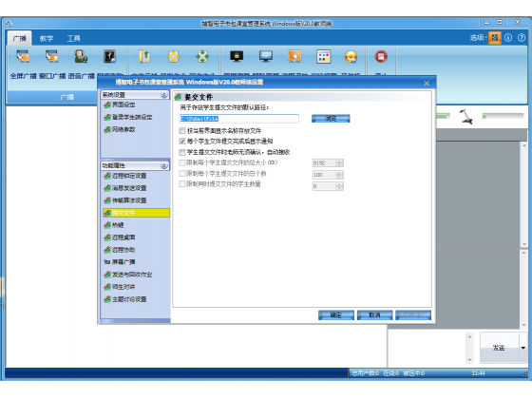532x399 pixels.
Task: Collapse the 功能属性 section
Action: click(x=164, y=165)
